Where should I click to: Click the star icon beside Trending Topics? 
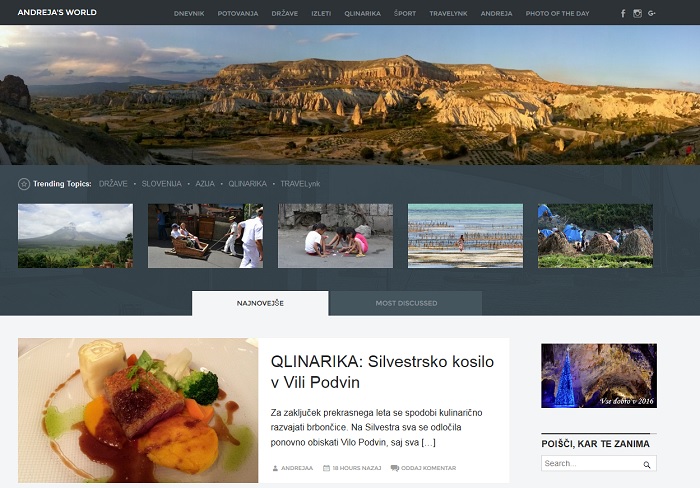pos(24,184)
